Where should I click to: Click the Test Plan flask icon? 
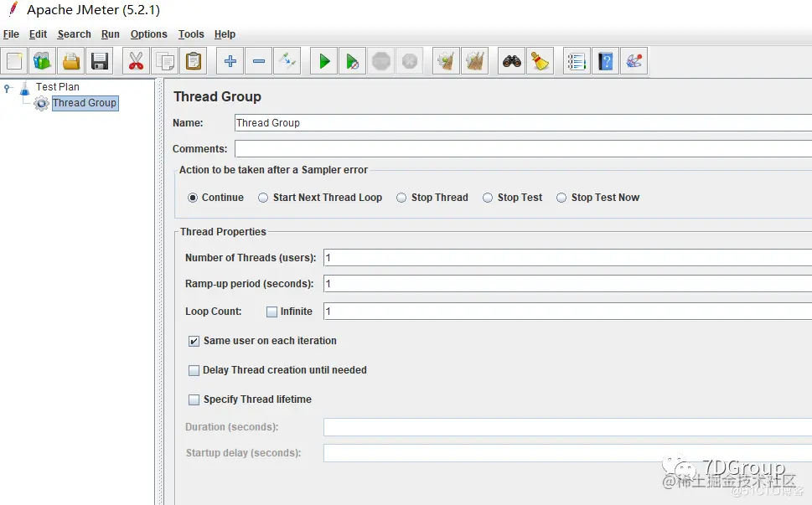25,89
